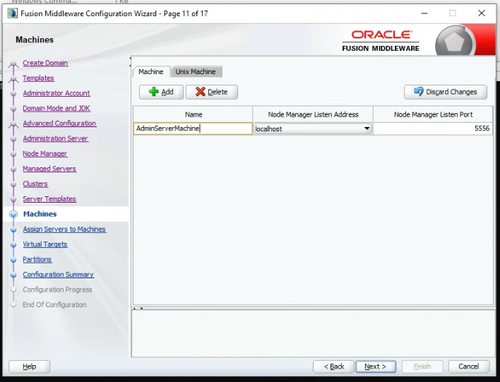Click the Next button
The height and width of the screenshot is (382, 500).
376,366
